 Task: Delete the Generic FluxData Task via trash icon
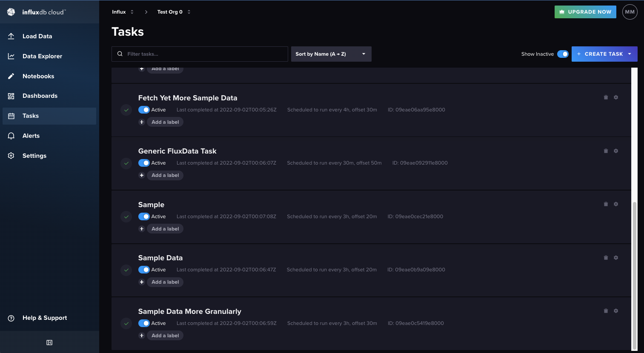coord(606,151)
